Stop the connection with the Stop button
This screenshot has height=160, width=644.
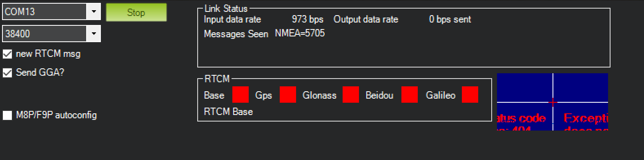[136, 12]
